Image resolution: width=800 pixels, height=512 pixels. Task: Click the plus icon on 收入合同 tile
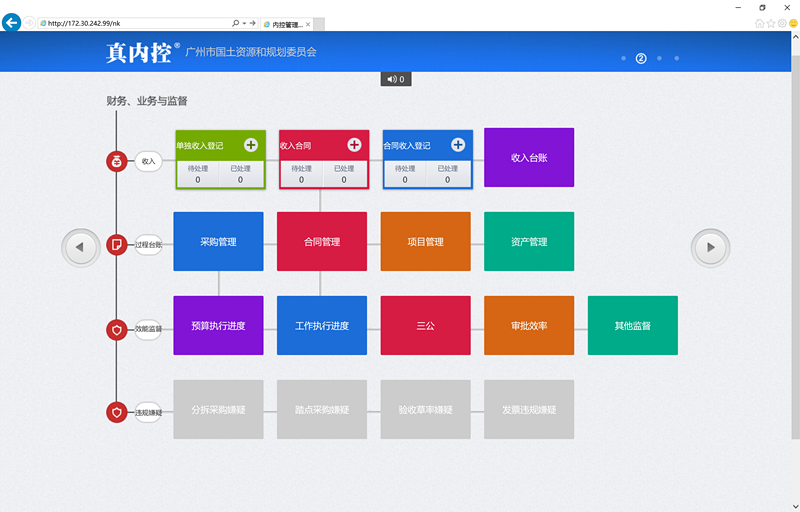click(x=354, y=145)
